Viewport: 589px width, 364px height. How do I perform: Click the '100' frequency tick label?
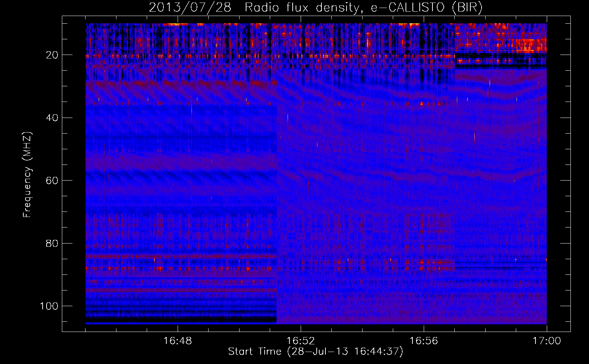pyautogui.click(x=49, y=306)
